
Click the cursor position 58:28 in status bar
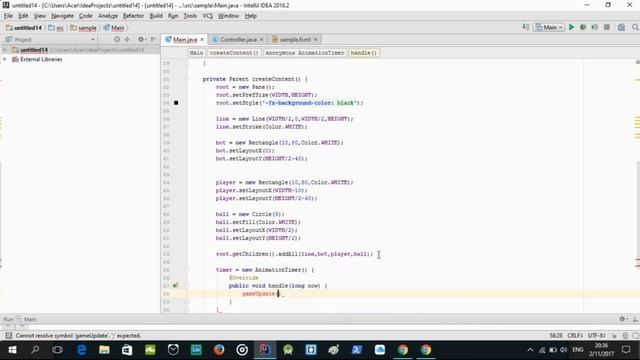click(x=556, y=336)
